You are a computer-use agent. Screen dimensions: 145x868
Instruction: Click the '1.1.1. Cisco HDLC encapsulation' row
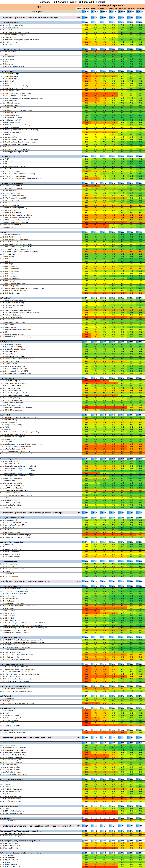(x=38, y=25)
